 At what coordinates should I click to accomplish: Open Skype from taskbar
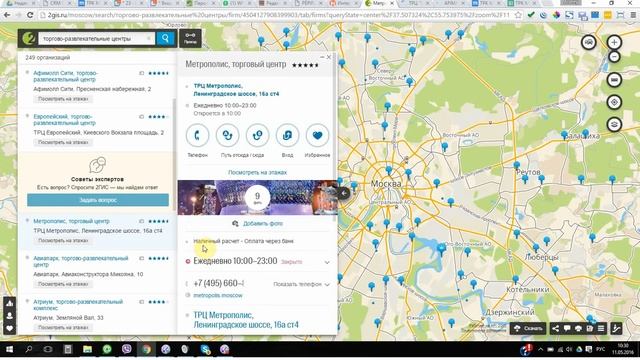(x=205, y=349)
